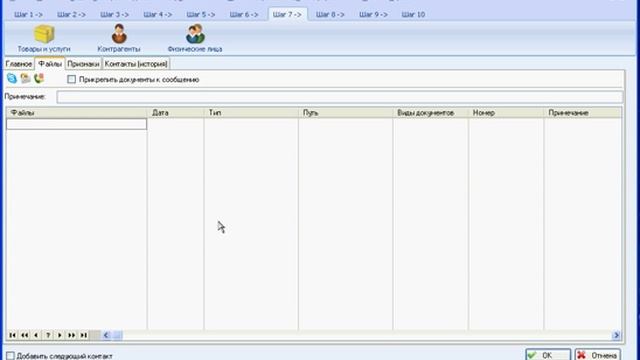The width and height of the screenshot is (640, 360).
Task: Open the Товары и услуги section
Action: click(x=44, y=38)
